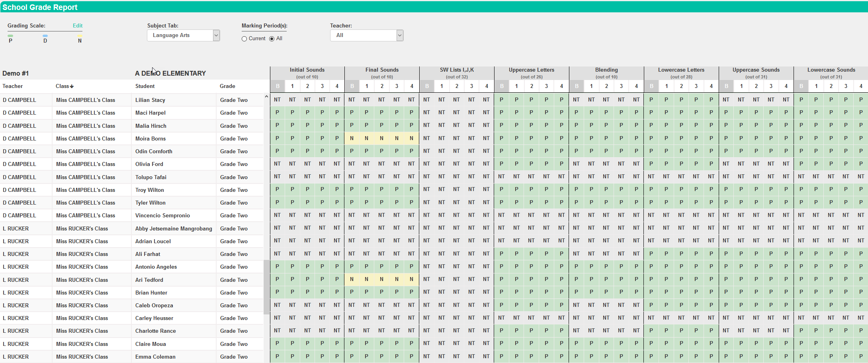Click Moira Borns' Final Sounds B grade N
868x363 pixels.
pyautogui.click(x=352, y=138)
